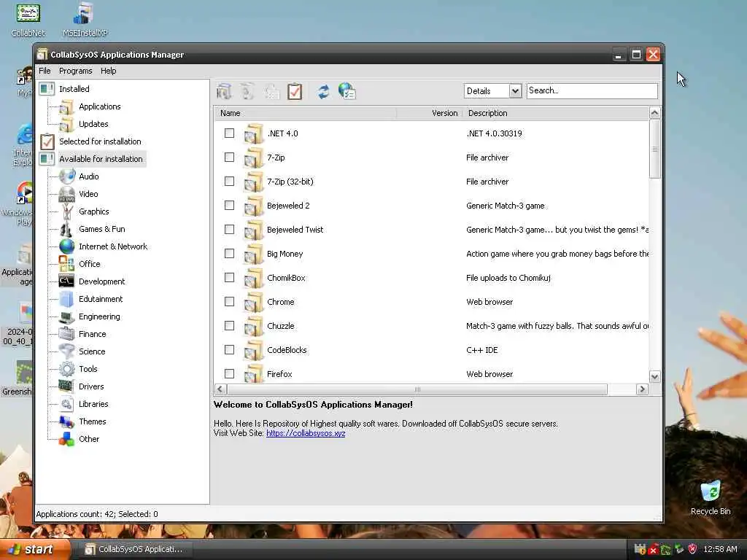Viewport: 747px width, 560px height.
Task: Select the Other category
Action: (89, 439)
